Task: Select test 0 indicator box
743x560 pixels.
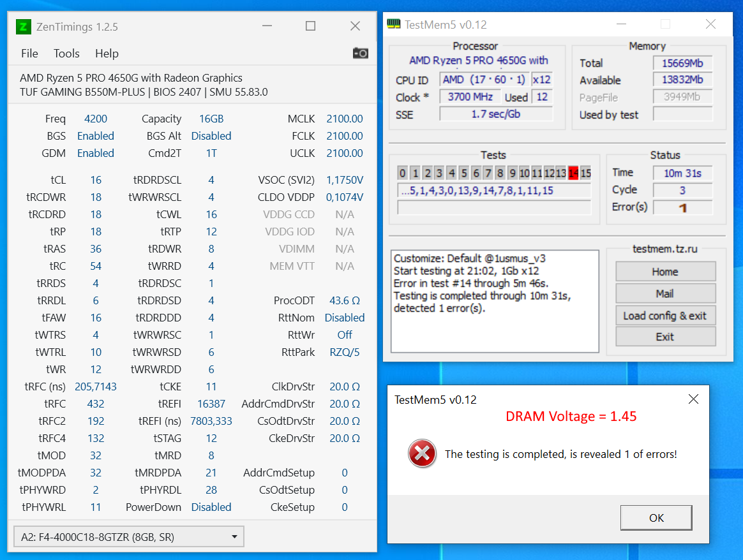Action: [402, 173]
